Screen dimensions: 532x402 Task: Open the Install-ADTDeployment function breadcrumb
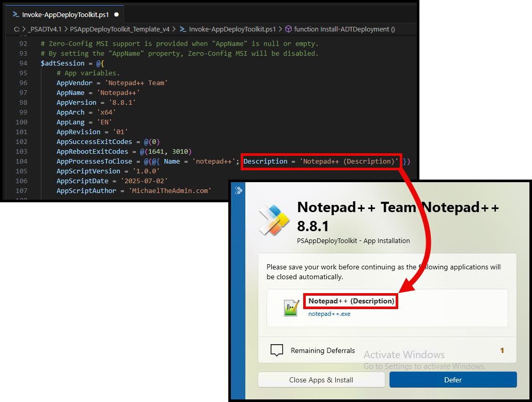(x=345, y=29)
